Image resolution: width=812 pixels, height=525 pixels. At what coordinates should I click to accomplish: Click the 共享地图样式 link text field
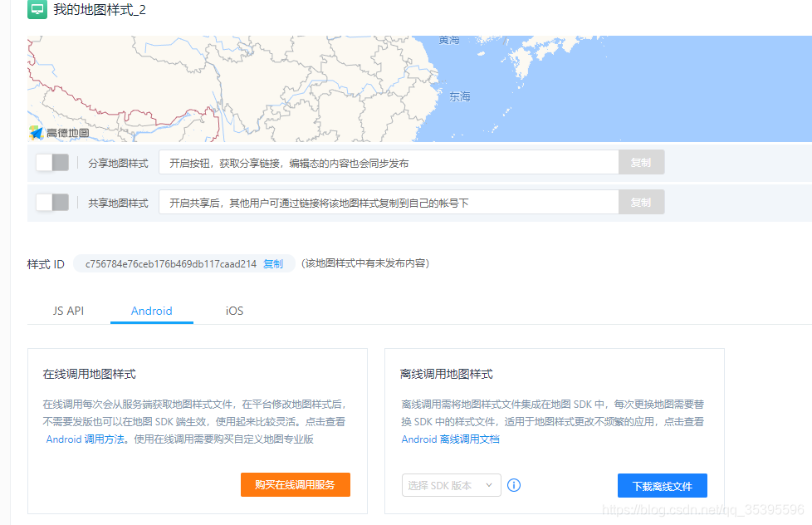(x=389, y=202)
